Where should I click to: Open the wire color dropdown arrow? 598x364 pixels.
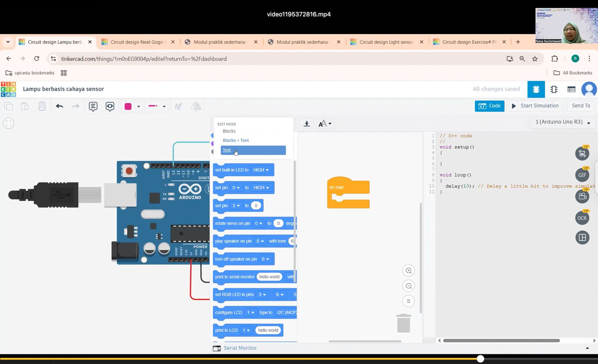pos(139,106)
